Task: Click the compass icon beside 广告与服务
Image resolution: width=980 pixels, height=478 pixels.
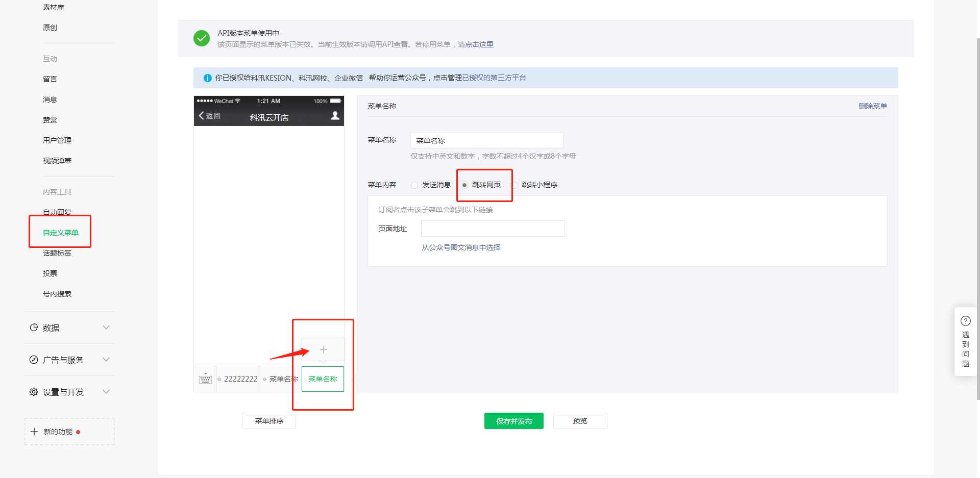Action: [x=33, y=360]
